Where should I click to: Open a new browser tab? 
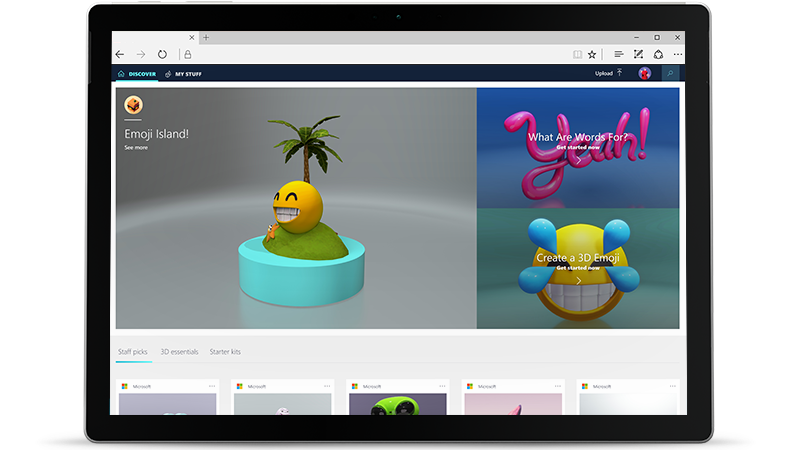coord(206,37)
